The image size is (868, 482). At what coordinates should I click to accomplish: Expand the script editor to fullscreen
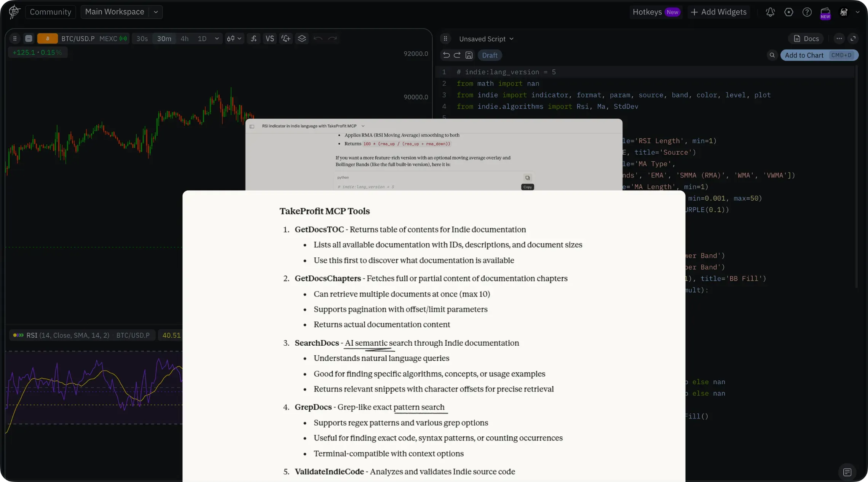pos(853,38)
